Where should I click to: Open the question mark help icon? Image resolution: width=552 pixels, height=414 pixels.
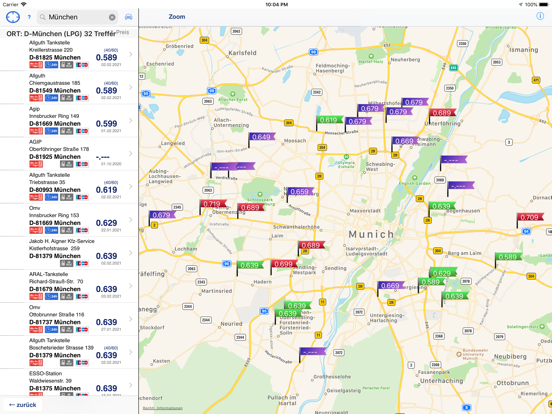tap(29, 17)
